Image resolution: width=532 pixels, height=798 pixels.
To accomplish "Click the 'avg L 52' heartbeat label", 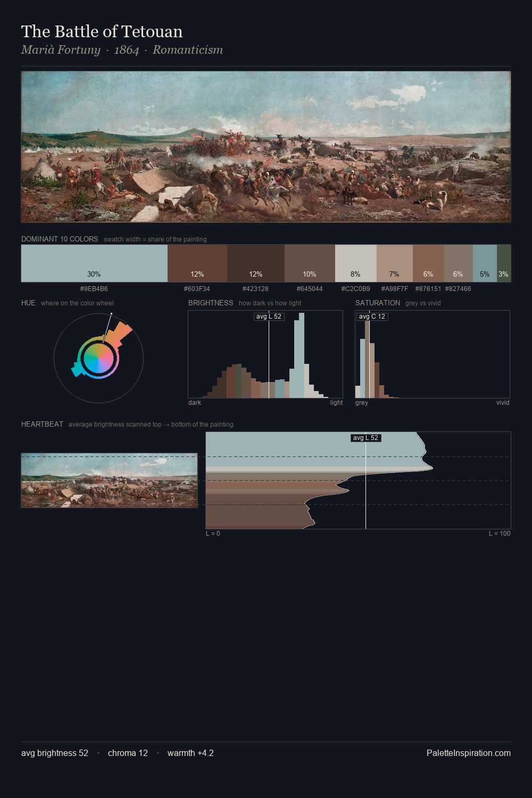I will click(x=365, y=438).
